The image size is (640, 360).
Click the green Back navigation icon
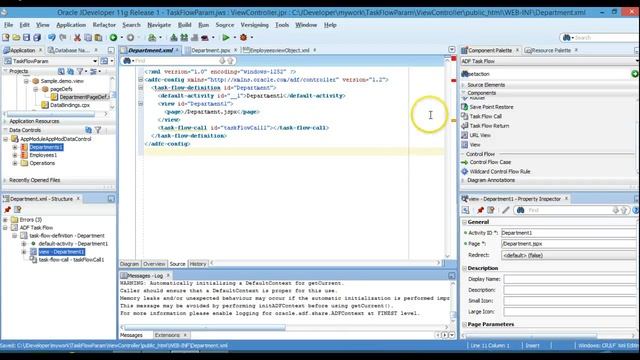(113, 38)
